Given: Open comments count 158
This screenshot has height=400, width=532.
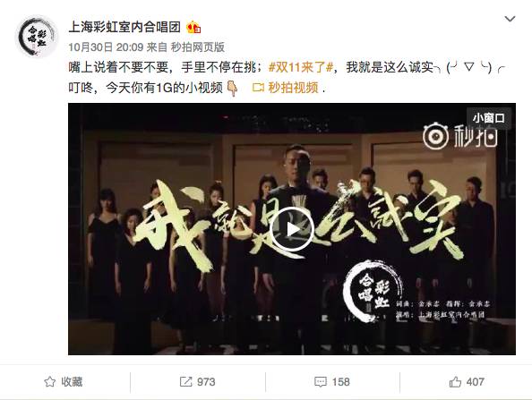Looking at the screenshot, I should tap(340, 382).
